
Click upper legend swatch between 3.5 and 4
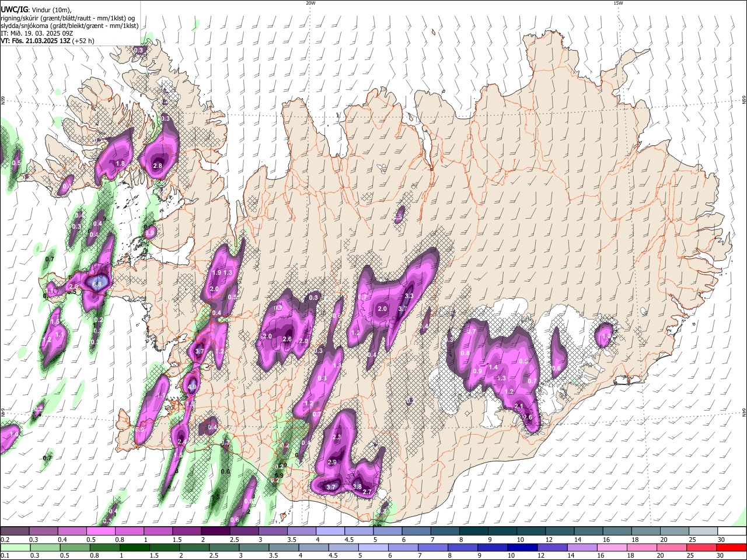coord(302,531)
